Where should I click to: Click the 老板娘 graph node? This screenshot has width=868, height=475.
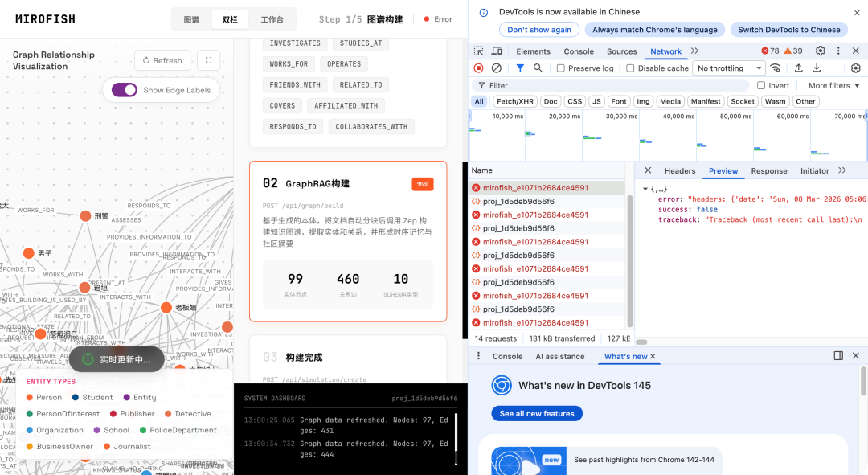[166, 307]
